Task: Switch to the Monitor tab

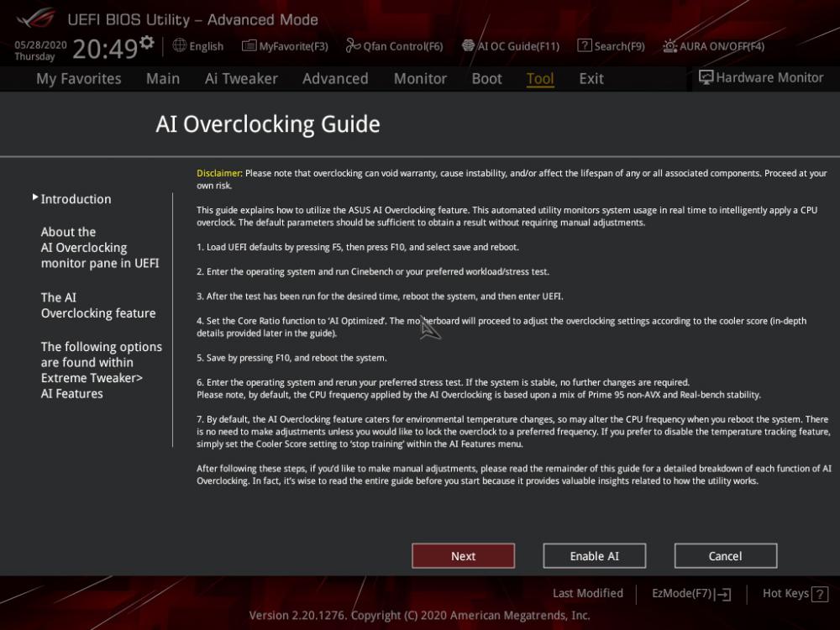Action: click(x=420, y=79)
